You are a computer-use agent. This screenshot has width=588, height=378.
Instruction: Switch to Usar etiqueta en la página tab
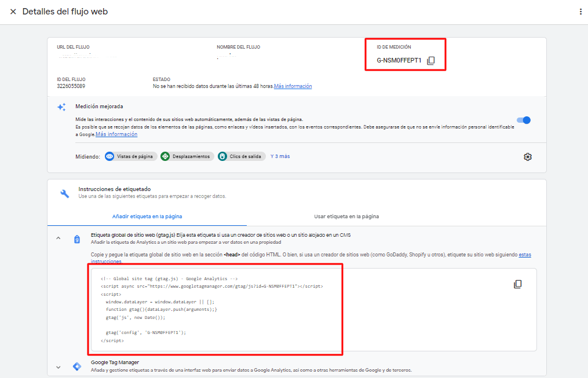pyautogui.click(x=346, y=216)
